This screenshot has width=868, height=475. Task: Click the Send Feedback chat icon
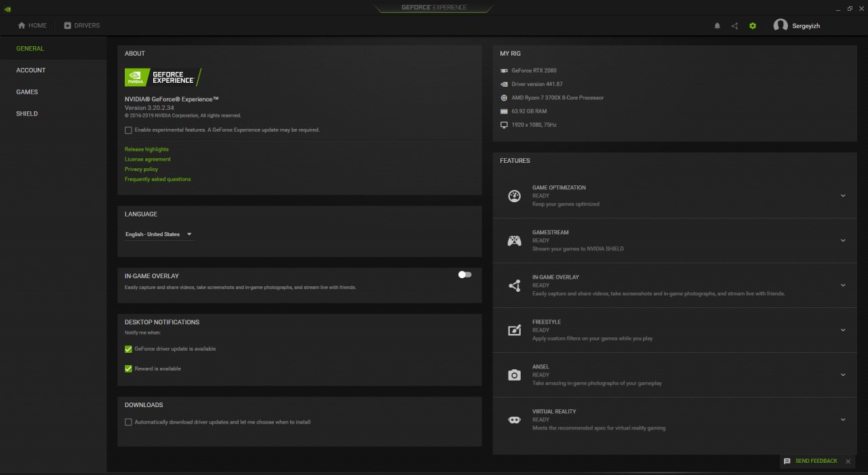click(x=787, y=461)
